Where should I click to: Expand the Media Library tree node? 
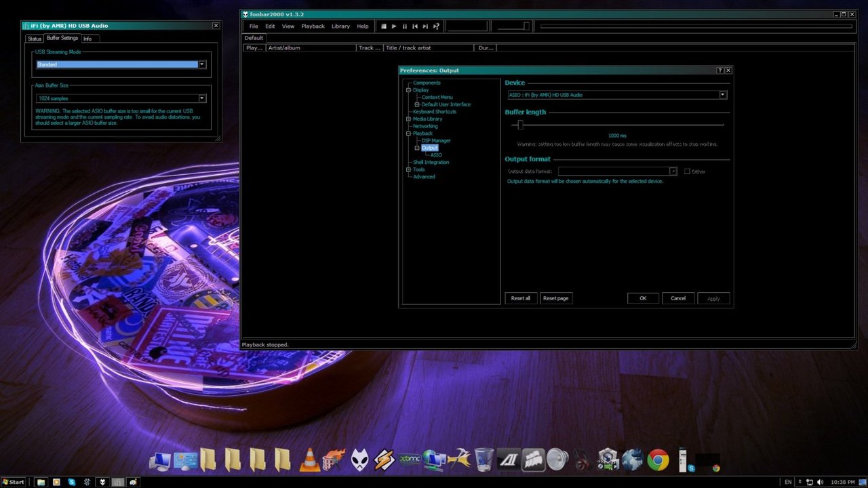[408, 119]
